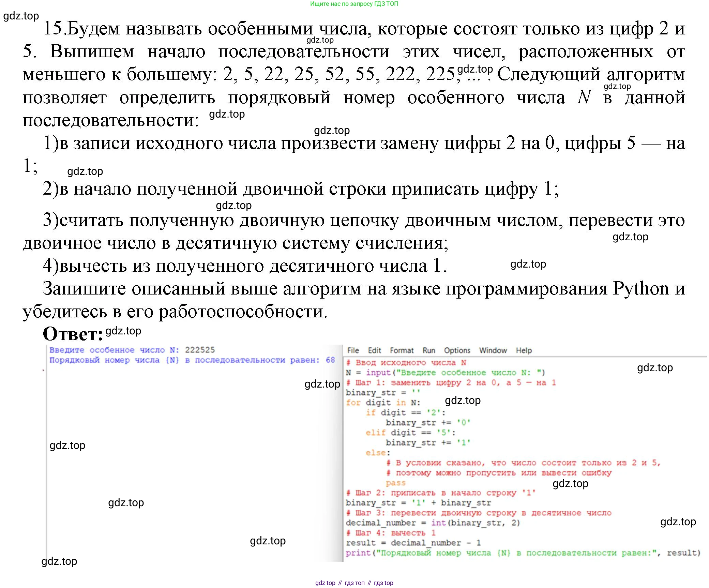Click the "binary_str = ''" line
709x588 pixels.
point(383,393)
